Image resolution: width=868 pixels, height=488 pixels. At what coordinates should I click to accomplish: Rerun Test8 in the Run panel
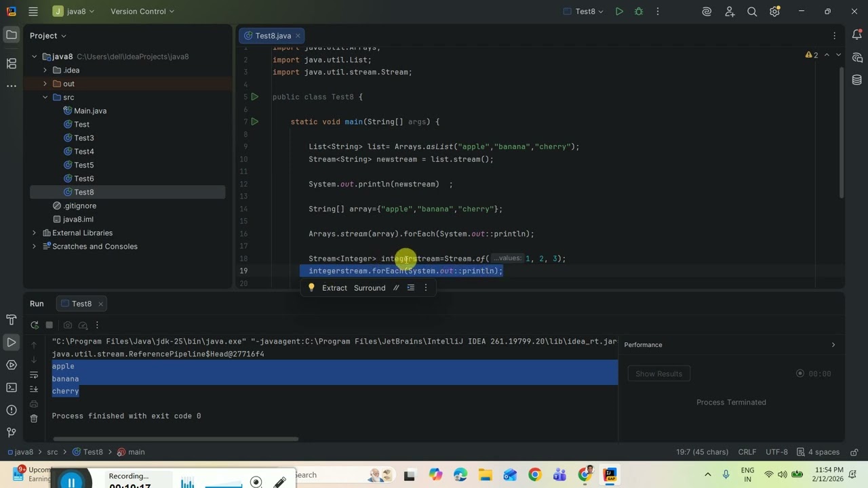35,325
